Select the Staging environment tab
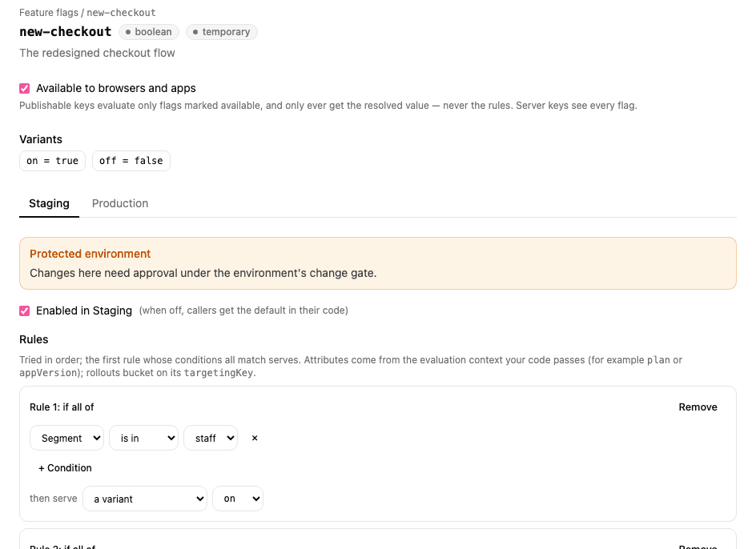 click(49, 203)
